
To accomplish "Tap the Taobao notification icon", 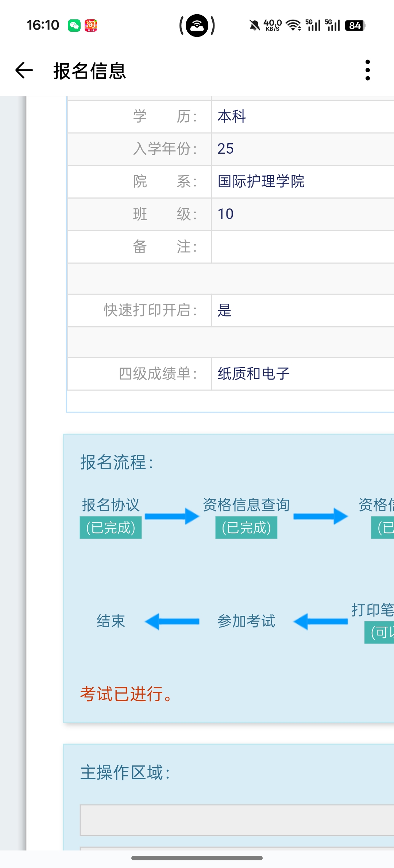I will 91,26.
